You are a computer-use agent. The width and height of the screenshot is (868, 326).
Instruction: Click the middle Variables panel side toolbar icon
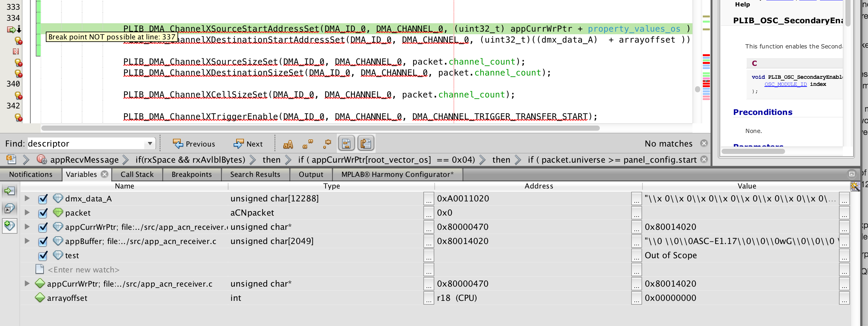[9, 209]
